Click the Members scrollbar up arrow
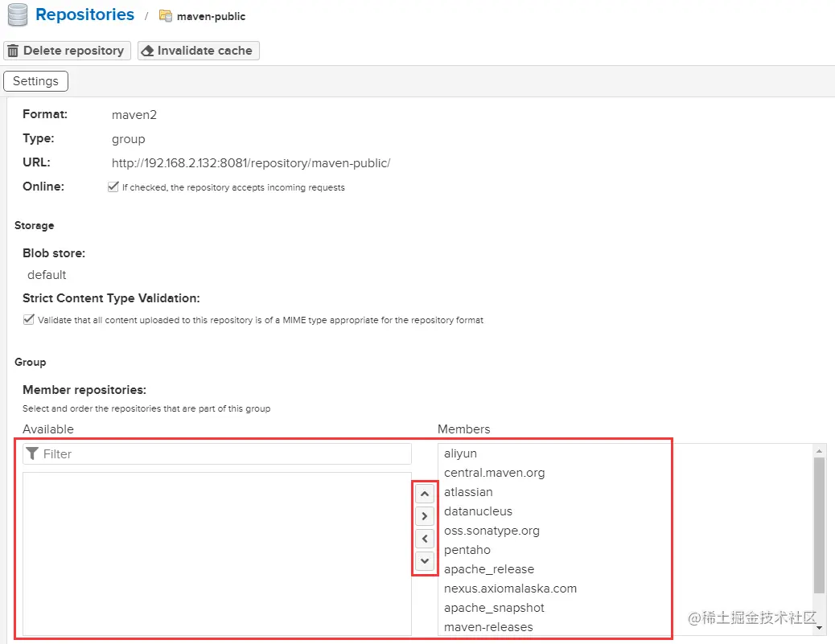The height and width of the screenshot is (644, 835). click(x=819, y=451)
